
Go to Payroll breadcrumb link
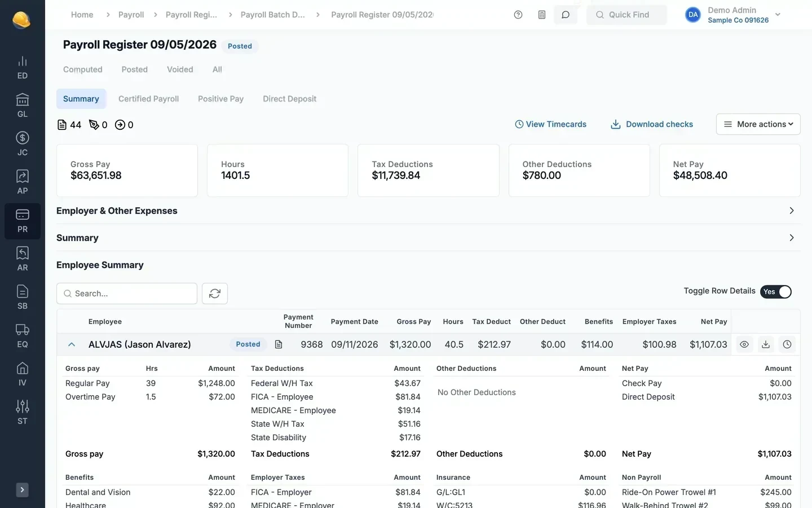[x=131, y=15]
